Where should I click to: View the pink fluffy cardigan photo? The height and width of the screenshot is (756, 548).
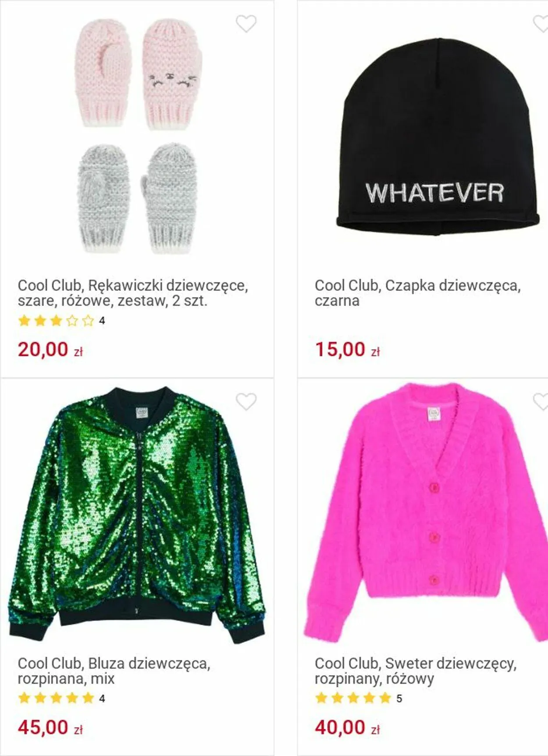pyautogui.click(x=426, y=512)
